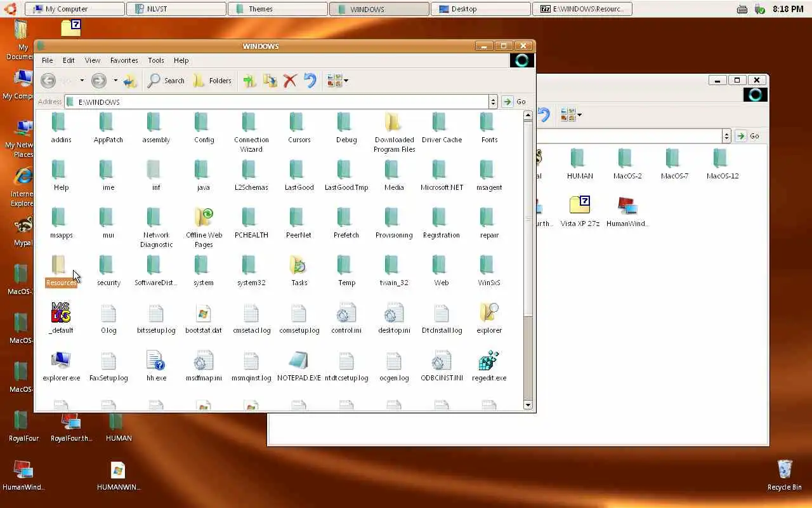The height and width of the screenshot is (508, 812).
Task: Open the View menu
Action: [x=93, y=60]
